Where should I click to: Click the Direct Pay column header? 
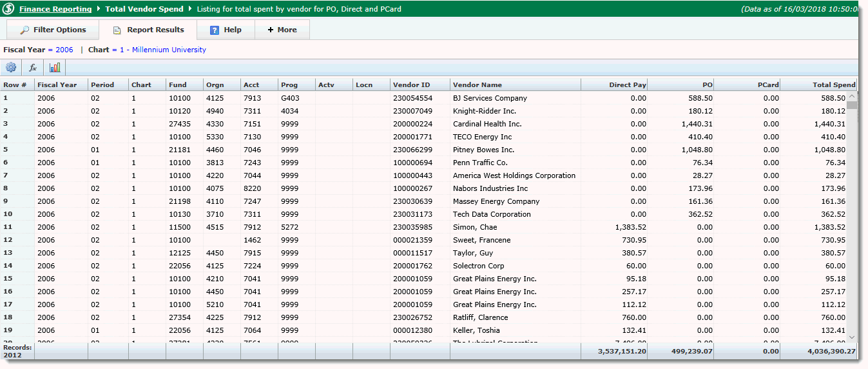tap(627, 85)
